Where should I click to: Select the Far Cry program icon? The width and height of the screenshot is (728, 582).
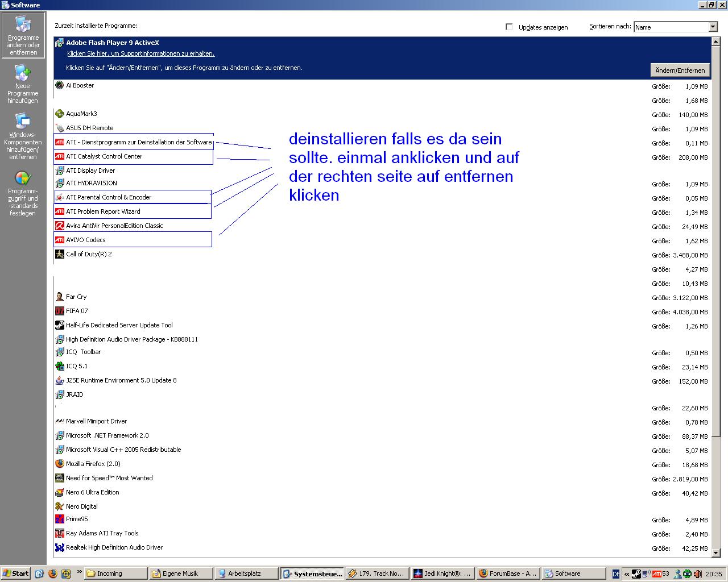[x=60, y=297]
